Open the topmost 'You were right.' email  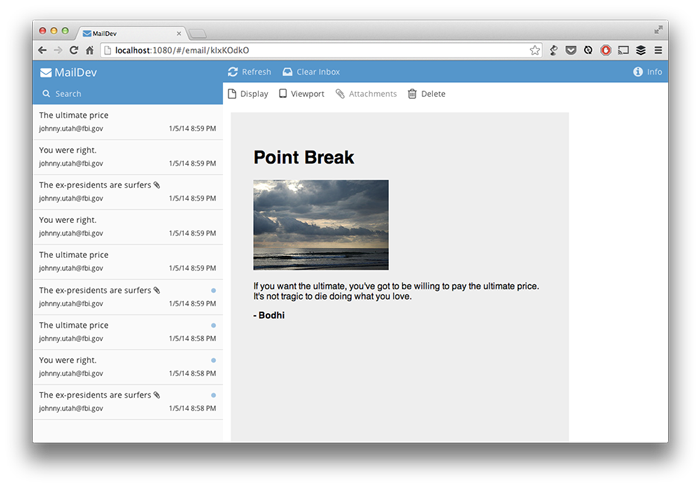click(x=128, y=157)
